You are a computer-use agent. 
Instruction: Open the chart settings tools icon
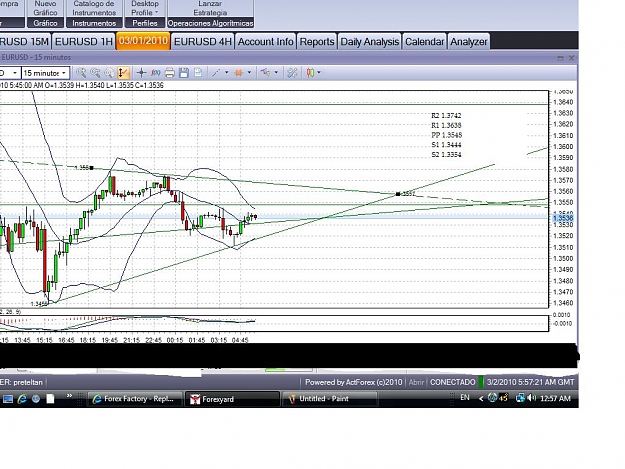292,73
